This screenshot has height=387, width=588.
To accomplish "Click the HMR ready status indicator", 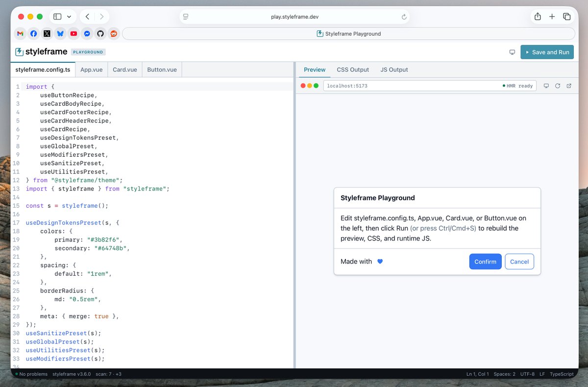I will [518, 86].
